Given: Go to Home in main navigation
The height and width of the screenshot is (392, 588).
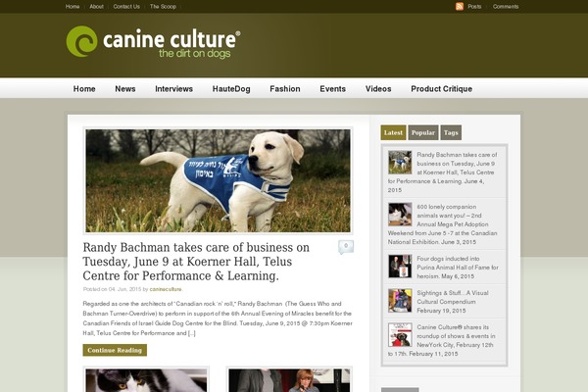Looking at the screenshot, I should [x=84, y=89].
